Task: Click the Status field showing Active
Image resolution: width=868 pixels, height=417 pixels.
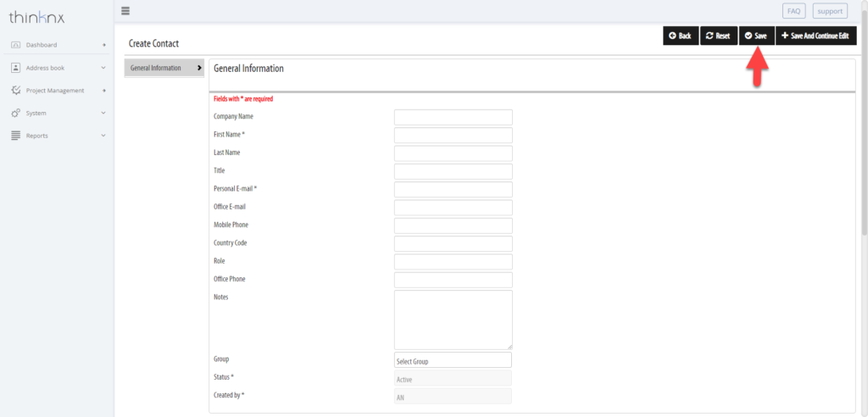Action: pos(453,380)
